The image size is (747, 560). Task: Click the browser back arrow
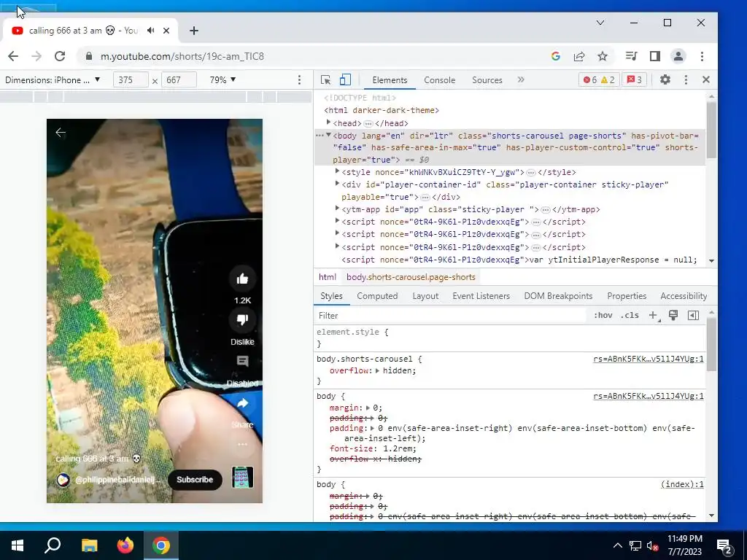point(13,56)
